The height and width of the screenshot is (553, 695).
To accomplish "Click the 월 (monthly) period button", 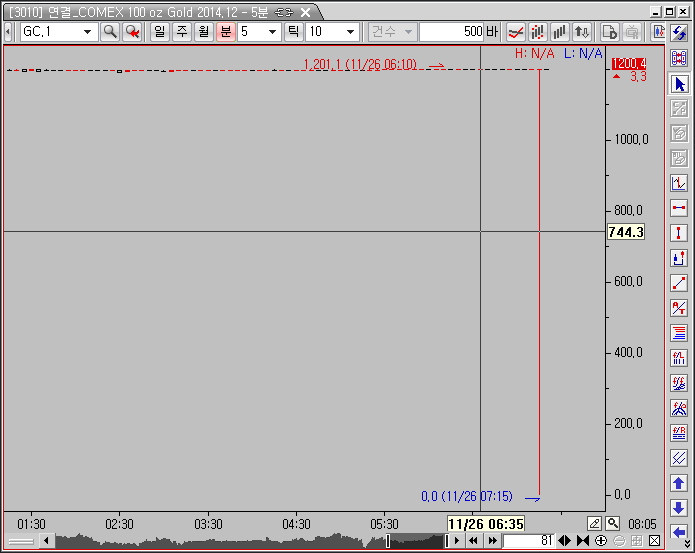I will click(x=203, y=32).
